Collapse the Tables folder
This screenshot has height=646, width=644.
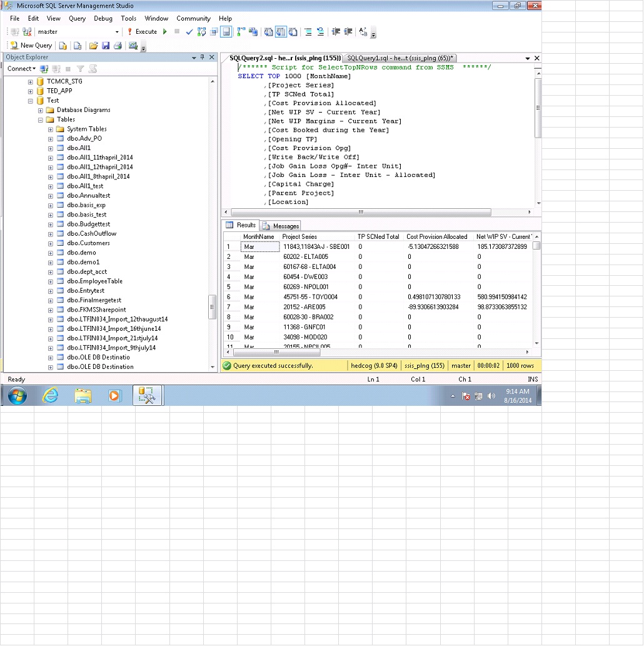point(41,120)
